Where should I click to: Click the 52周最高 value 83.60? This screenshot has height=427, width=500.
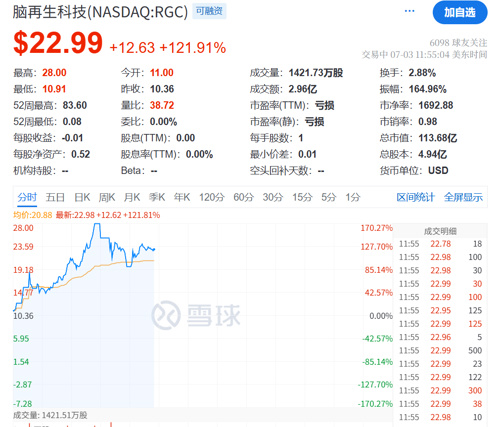[x=75, y=105]
